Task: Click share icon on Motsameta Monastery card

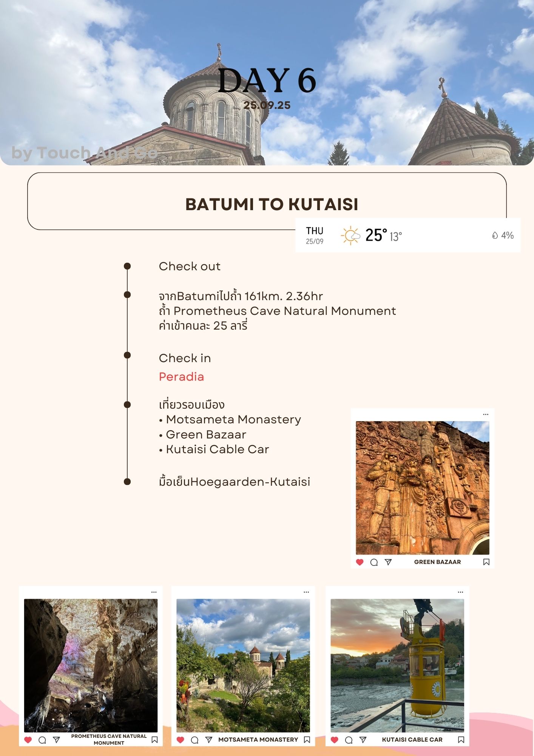Action: [x=209, y=740]
